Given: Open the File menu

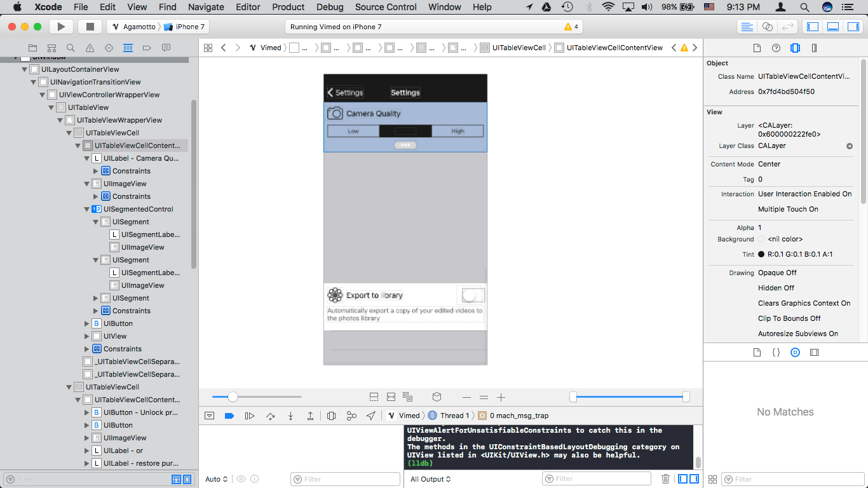Looking at the screenshot, I should 81,7.
